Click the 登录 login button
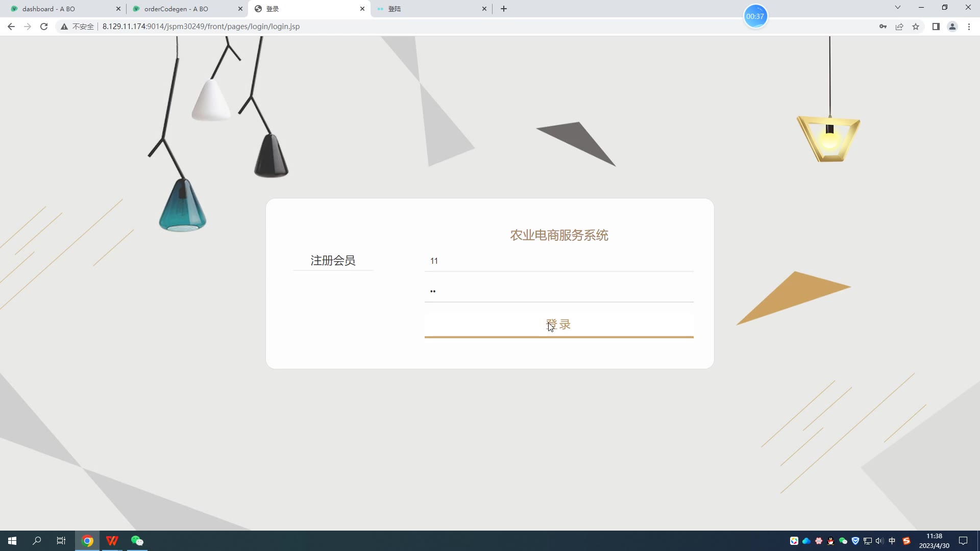The image size is (980, 551). [x=559, y=324]
